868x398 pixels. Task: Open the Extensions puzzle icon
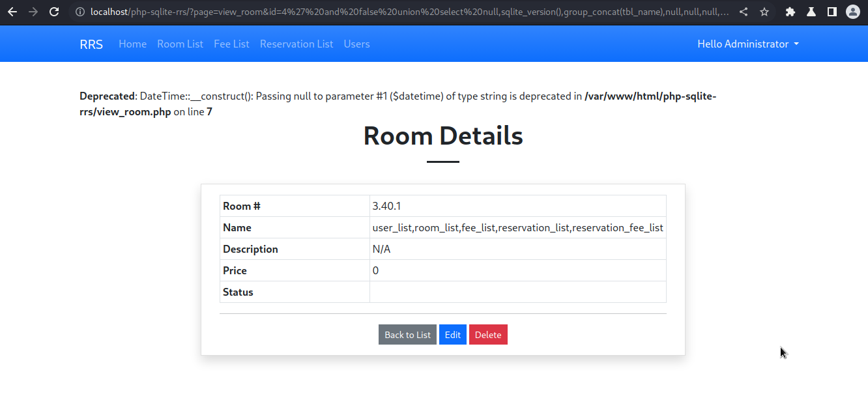[790, 12]
